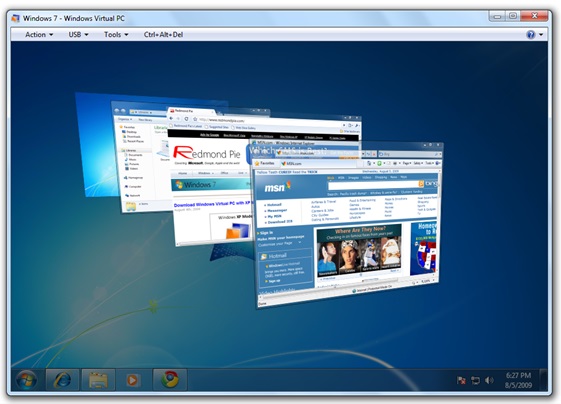Select Computer in Explorer navigation pane
This screenshot has width=561, height=404.
coord(133,186)
